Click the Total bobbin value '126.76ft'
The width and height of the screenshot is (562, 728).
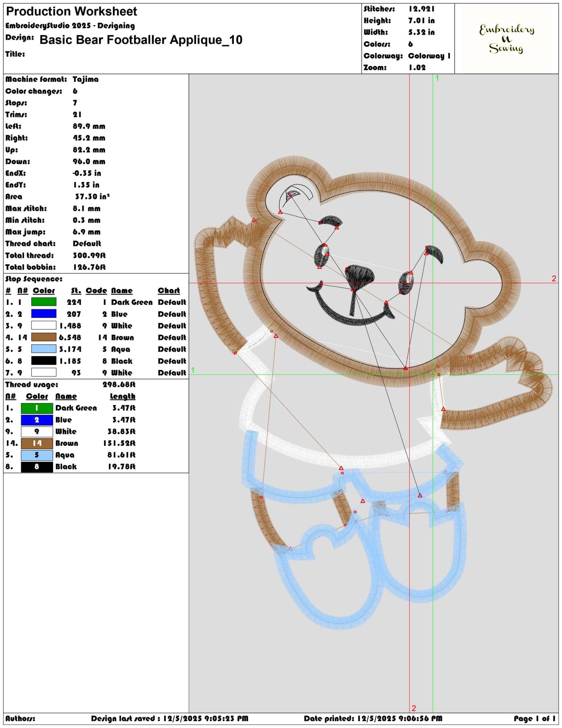coord(89,267)
